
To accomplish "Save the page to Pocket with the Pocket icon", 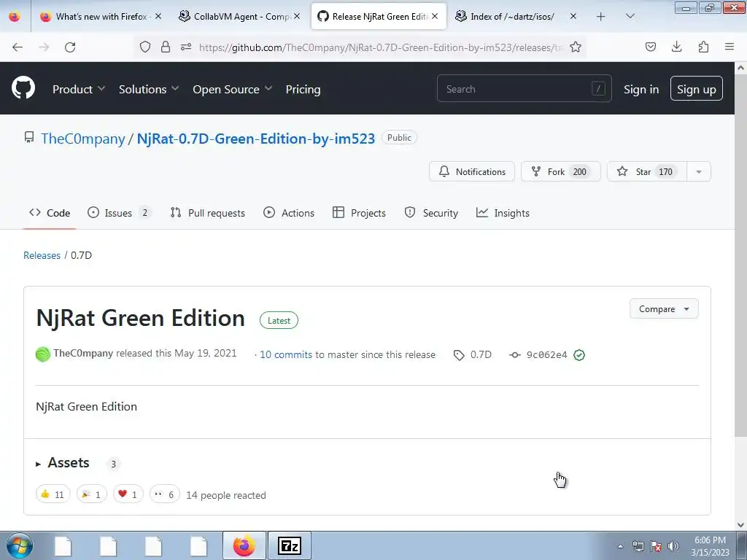I will [x=650, y=47].
